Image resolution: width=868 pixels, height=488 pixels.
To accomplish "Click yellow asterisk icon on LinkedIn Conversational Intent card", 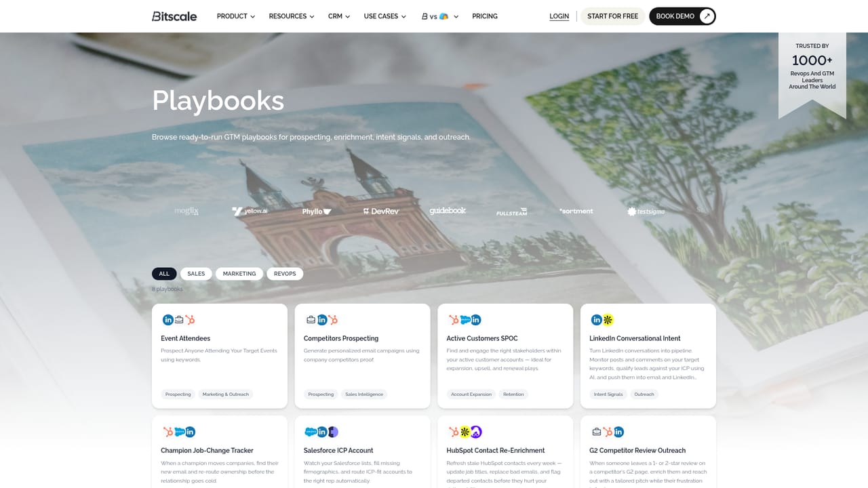I will pyautogui.click(x=608, y=320).
